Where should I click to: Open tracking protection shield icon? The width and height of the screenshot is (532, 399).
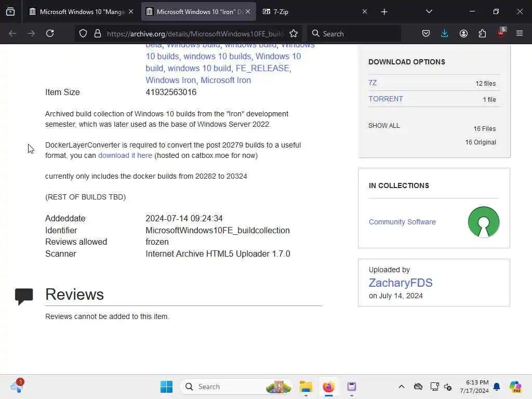pyautogui.click(x=83, y=34)
